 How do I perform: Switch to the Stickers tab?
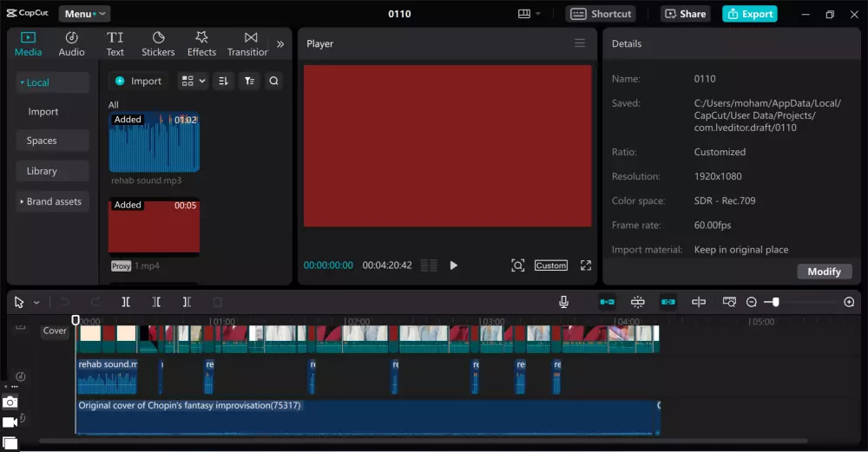158,43
